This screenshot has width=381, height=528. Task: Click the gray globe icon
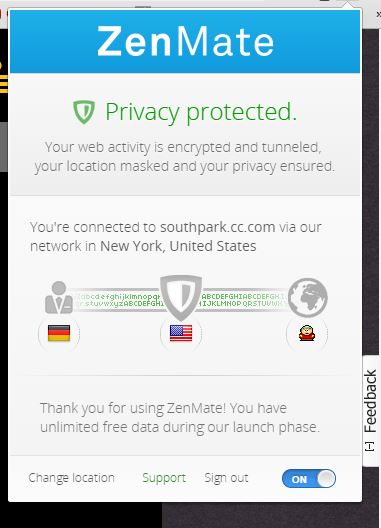308,298
